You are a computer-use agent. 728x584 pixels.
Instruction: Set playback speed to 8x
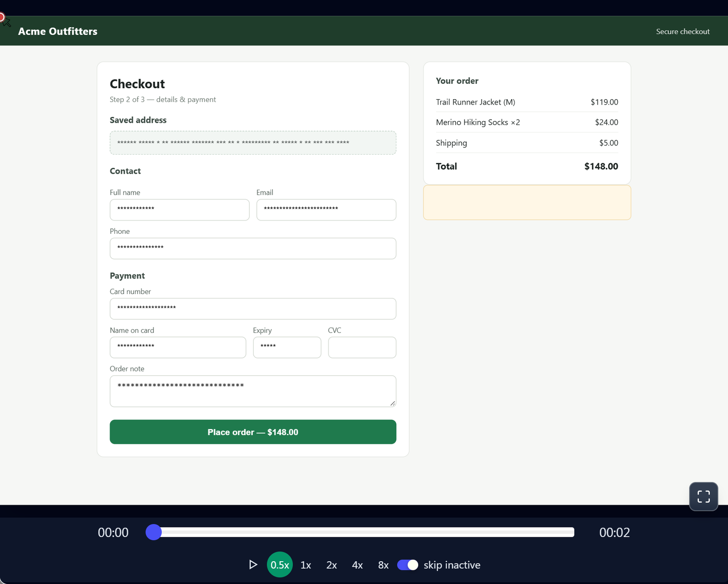[x=384, y=564]
